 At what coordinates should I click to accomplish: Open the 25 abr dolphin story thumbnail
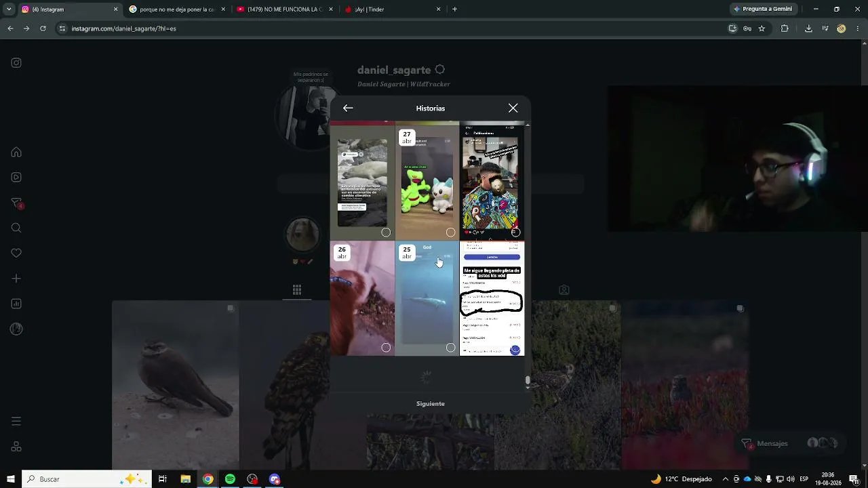pyautogui.click(x=427, y=298)
